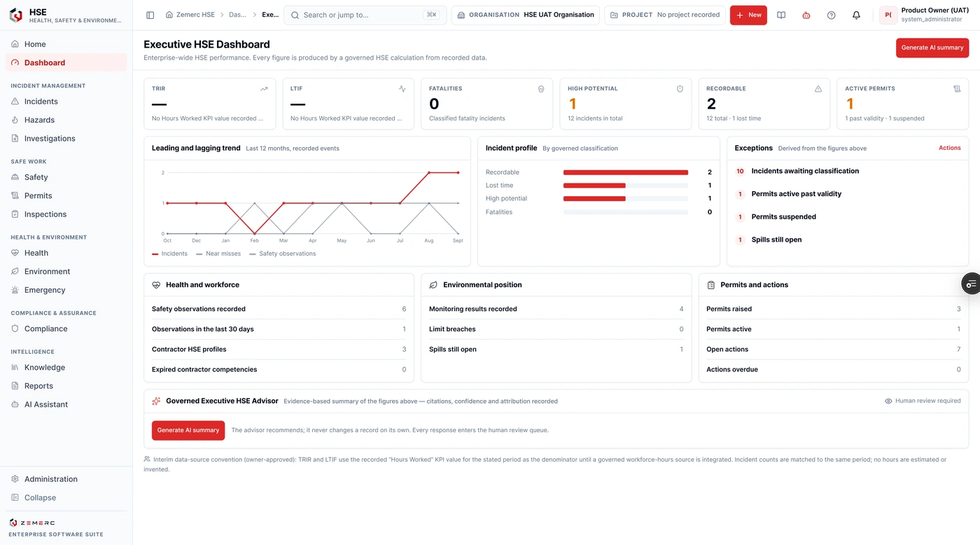The height and width of the screenshot is (545, 980).
Task: Open Hazards from the sidebar
Action: pos(66,120)
